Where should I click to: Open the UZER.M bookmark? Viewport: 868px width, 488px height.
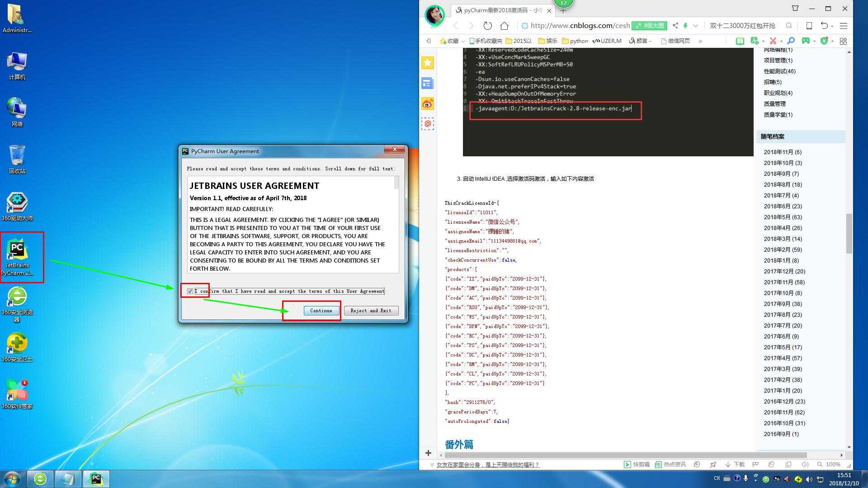[x=606, y=41]
